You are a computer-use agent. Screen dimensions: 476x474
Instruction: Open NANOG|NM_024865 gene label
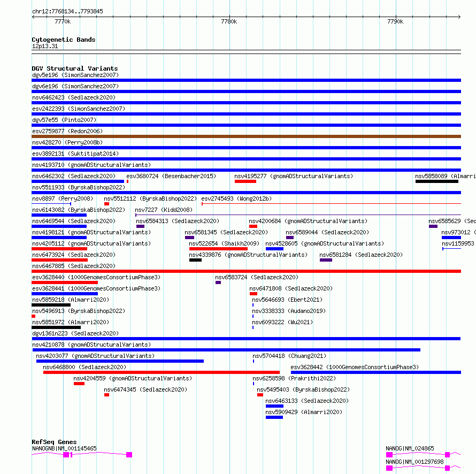pyautogui.click(x=410, y=448)
